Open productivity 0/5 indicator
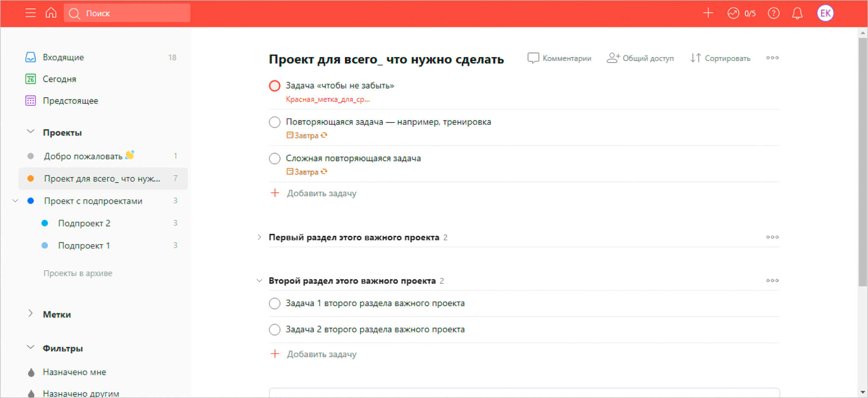The height and width of the screenshot is (398, 868). 742,13
